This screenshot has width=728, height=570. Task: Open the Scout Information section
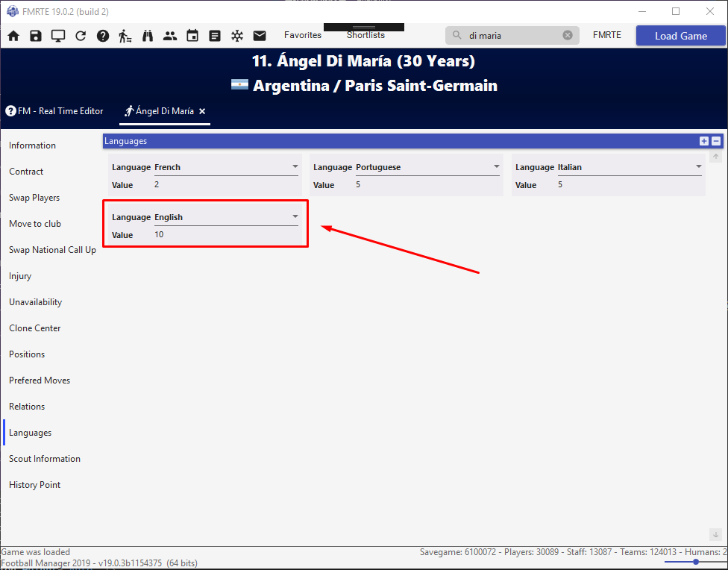click(45, 459)
